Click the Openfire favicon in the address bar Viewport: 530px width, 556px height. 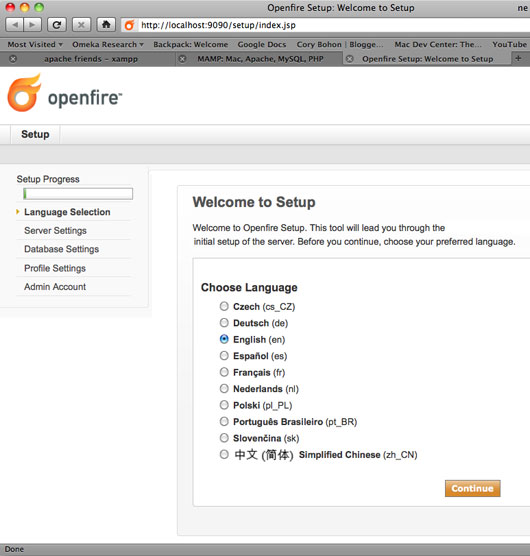(x=130, y=25)
